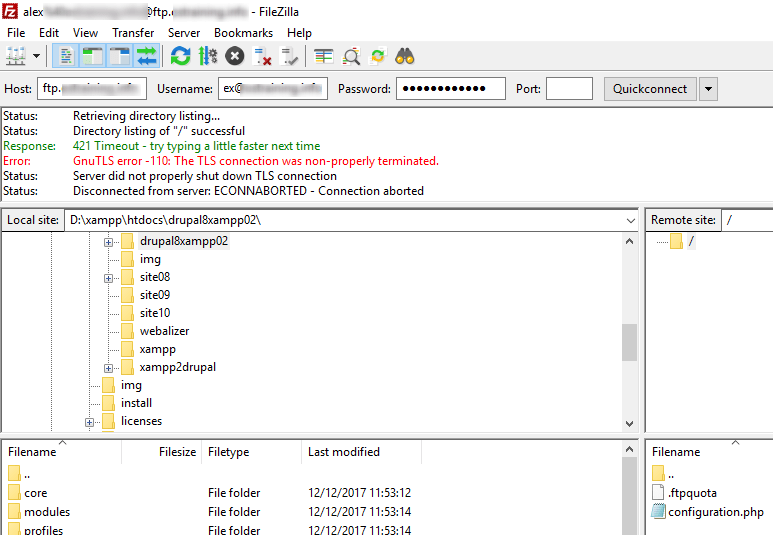Sort remote files by Filename column
Screen dimensions: 773x535
tap(709, 452)
